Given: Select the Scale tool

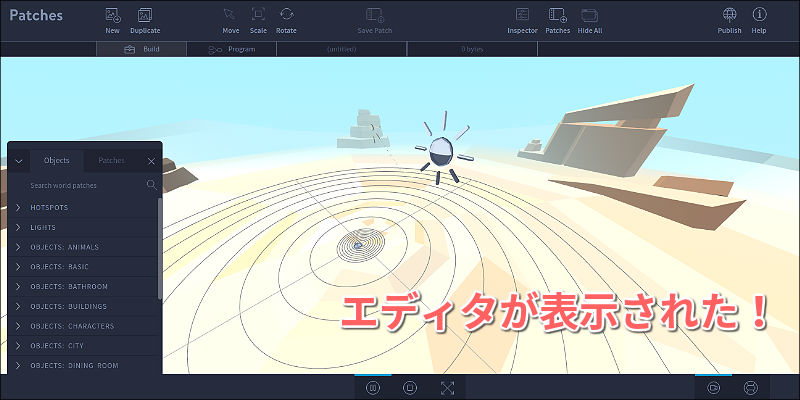Looking at the screenshot, I should [x=258, y=21].
